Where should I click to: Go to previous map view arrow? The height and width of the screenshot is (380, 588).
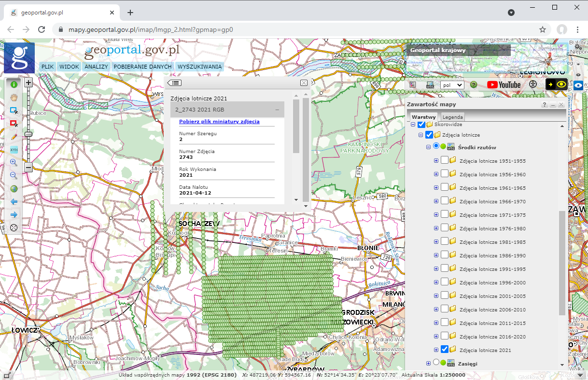tap(14, 201)
